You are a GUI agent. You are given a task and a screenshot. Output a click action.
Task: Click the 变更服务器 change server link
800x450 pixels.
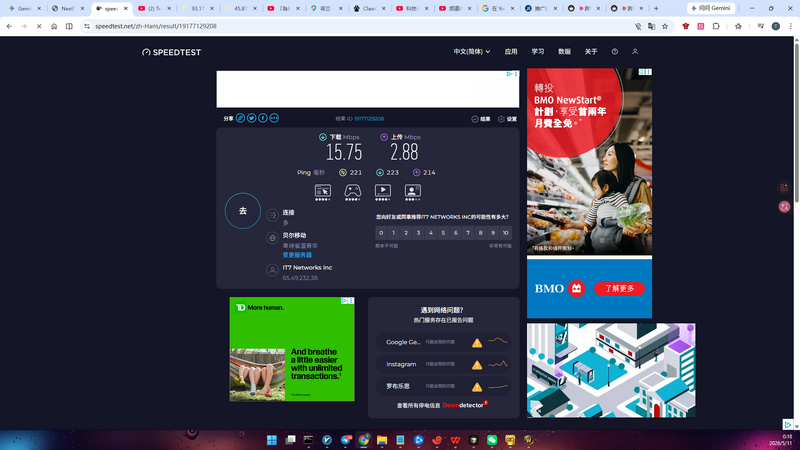pos(297,255)
